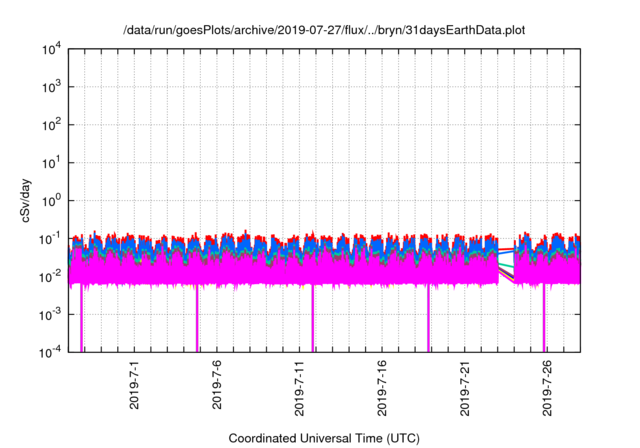Click the 2019-7-21 date tick label
The width and height of the screenshot is (640, 448).
(464, 388)
